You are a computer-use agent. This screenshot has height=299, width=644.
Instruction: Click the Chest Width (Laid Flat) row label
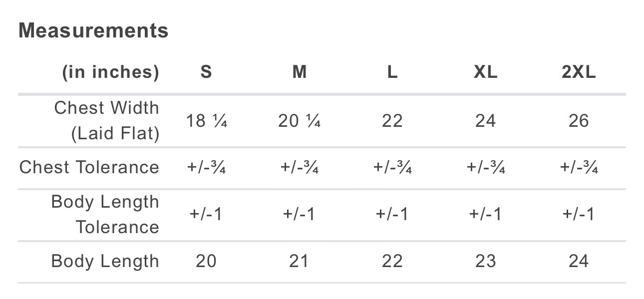107,121
